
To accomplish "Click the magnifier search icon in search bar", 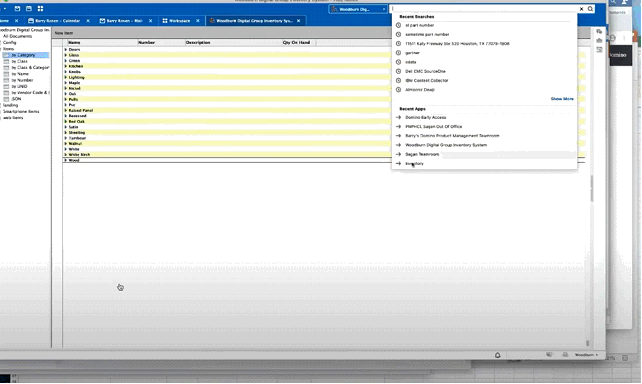I will pyautogui.click(x=590, y=9).
